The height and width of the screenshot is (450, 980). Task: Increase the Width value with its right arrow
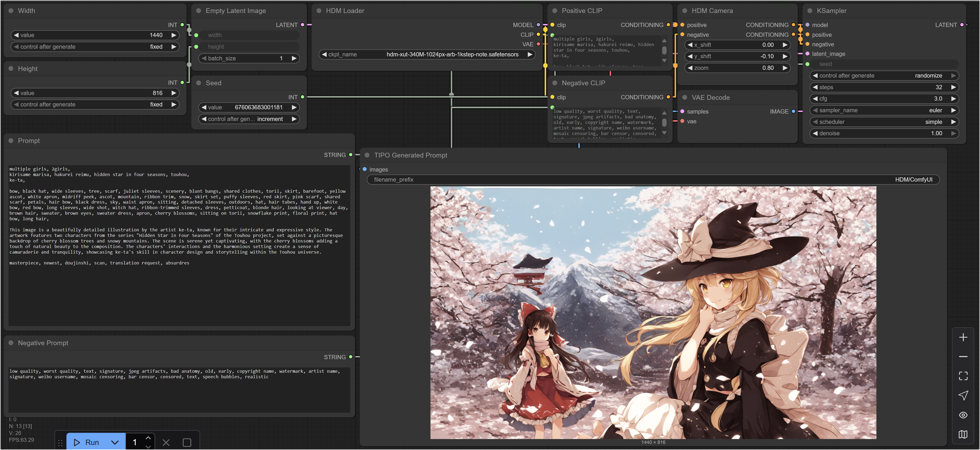coord(174,35)
